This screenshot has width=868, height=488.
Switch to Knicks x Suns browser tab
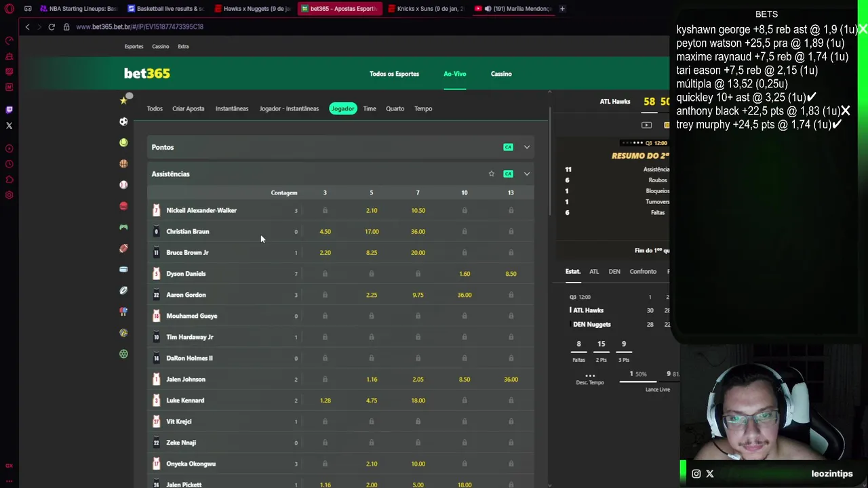tap(425, 9)
